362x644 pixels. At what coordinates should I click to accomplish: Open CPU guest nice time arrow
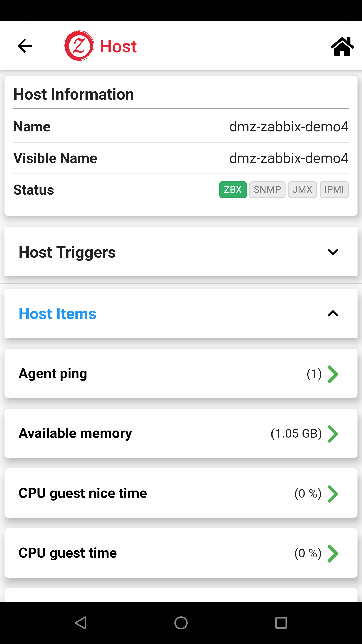pos(333,494)
